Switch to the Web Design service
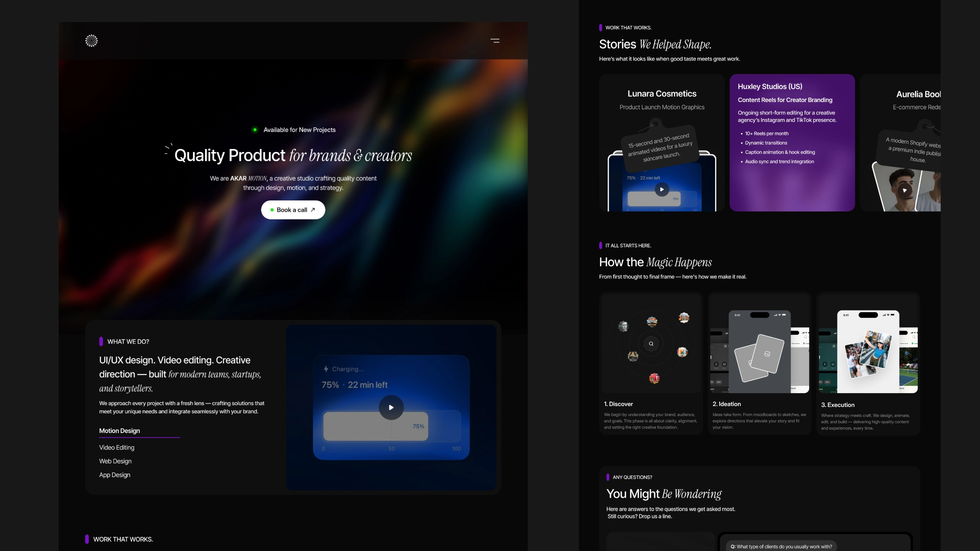Viewport: 980px width, 551px height. tap(115, 461)
